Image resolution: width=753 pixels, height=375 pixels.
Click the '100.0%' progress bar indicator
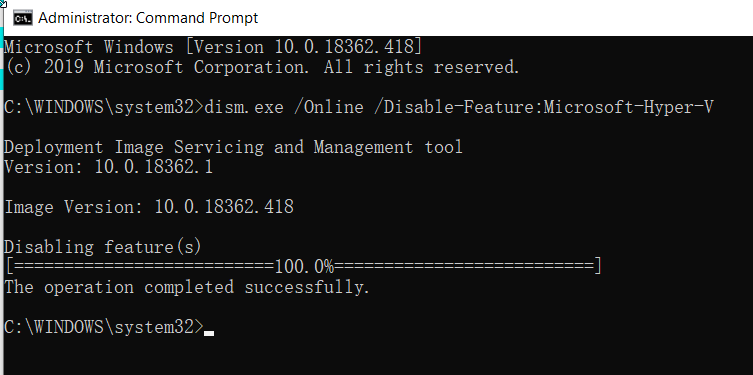tap(304, 266)
